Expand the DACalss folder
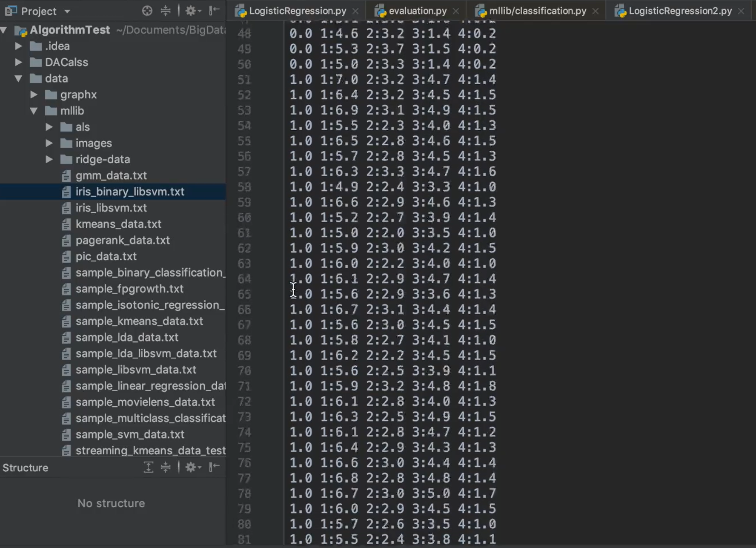Viewport: 756px width, 548px height. coord(18,62)
